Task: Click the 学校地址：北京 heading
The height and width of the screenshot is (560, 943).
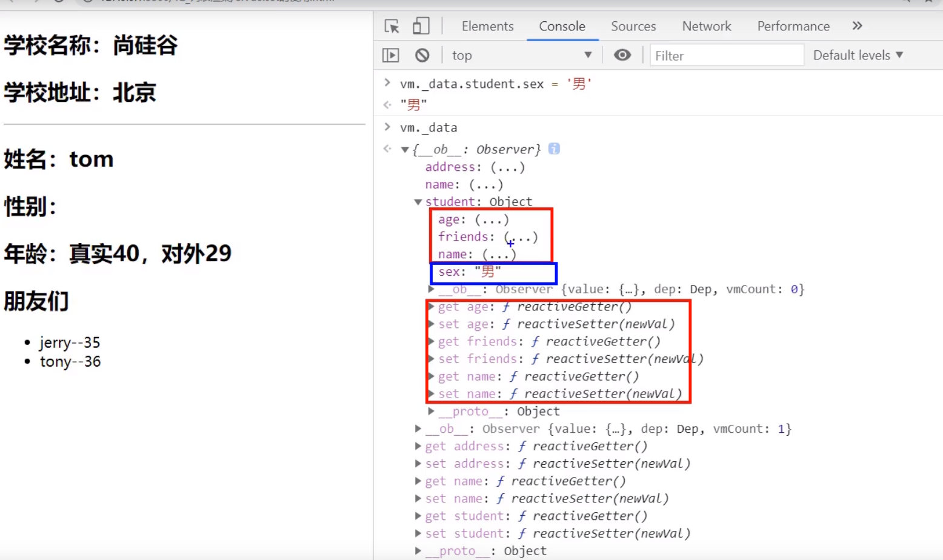Action: coord(80,92)
